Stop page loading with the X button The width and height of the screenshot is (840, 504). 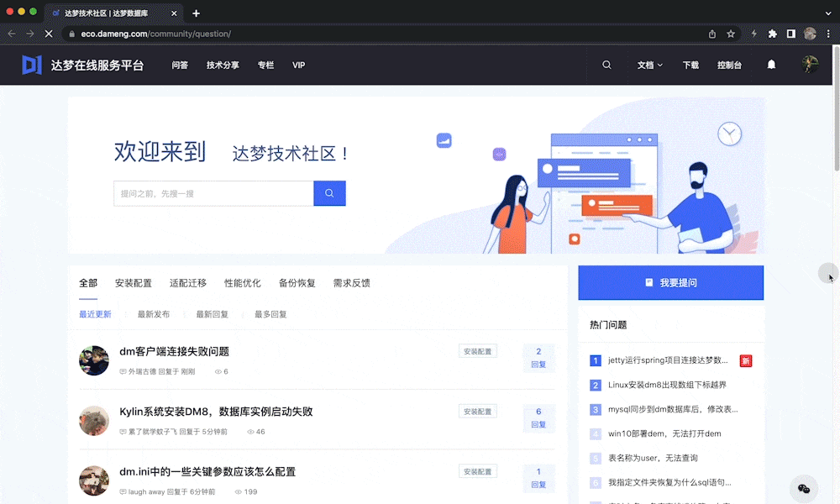49,34
